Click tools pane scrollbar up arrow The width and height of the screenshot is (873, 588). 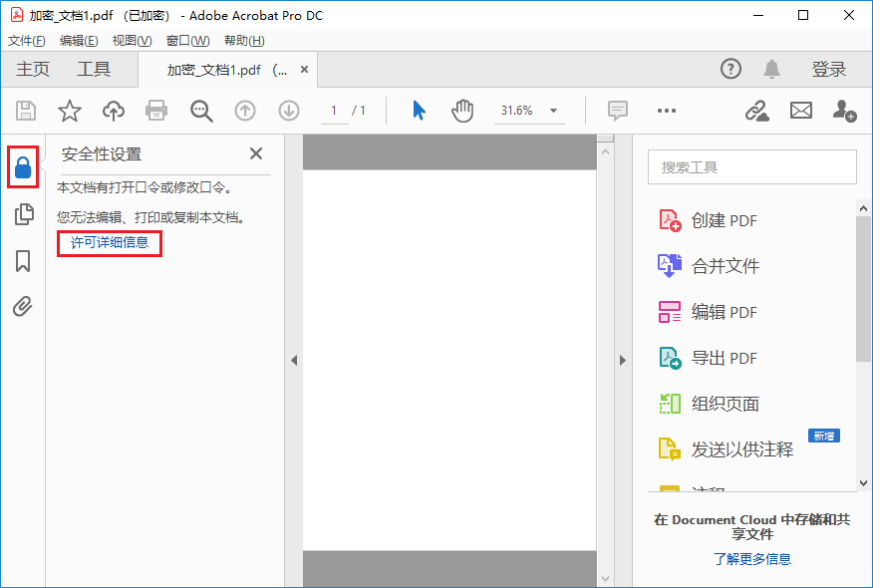point(864,208)
